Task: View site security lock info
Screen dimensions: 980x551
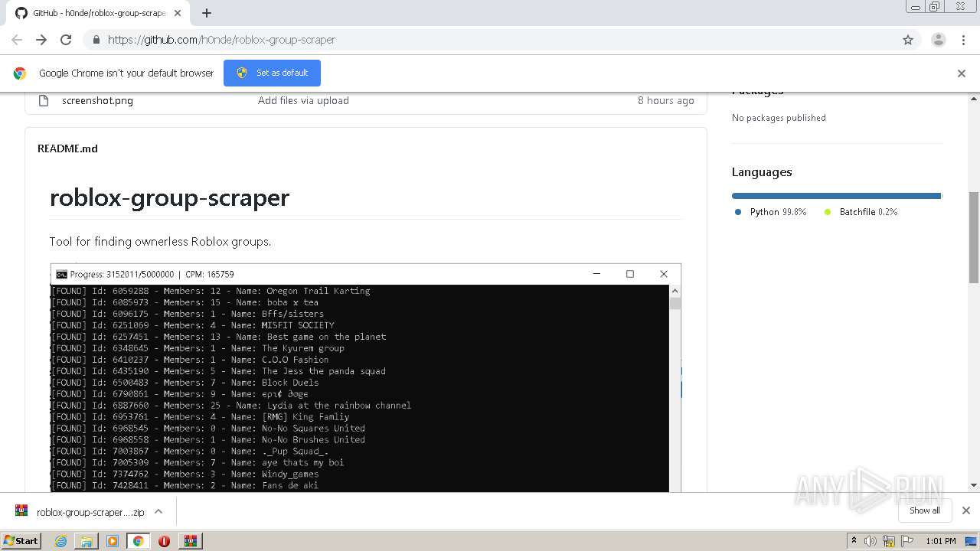Action: [96, 40]
